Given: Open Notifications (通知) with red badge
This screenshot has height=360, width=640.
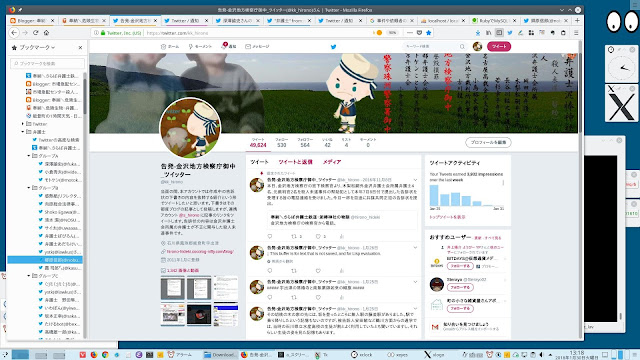Looking at the screenshot, I should [x=229, y=46].
